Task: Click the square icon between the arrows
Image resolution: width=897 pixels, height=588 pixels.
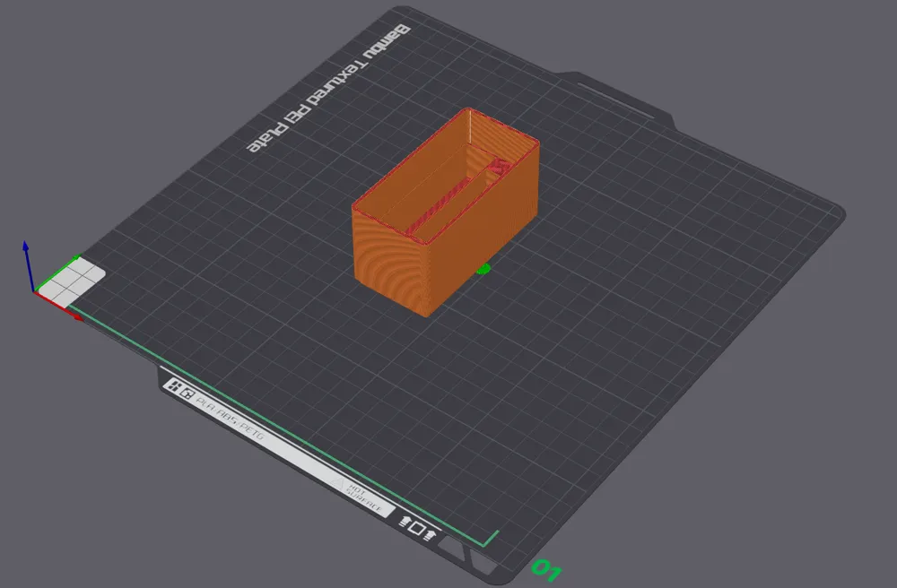Action: [417, 529]
